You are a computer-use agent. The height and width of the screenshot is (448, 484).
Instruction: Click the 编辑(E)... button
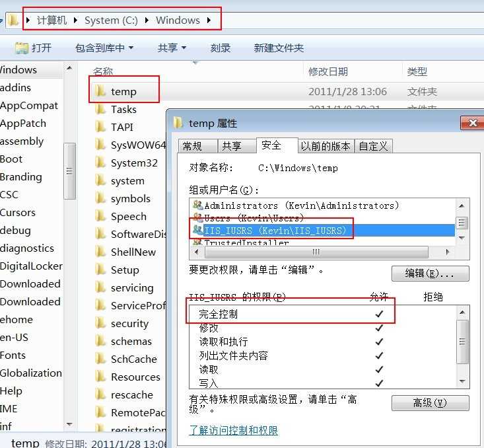pyautogui.click(x=431, y=274)
